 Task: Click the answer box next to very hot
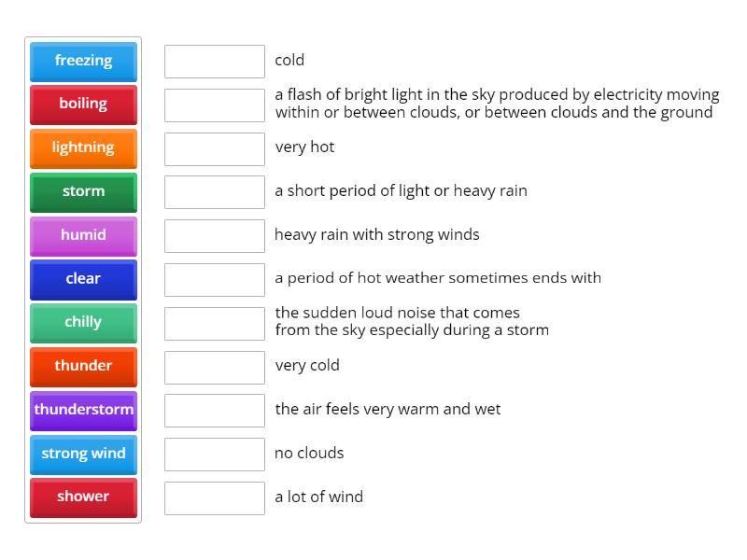(214, 147)
